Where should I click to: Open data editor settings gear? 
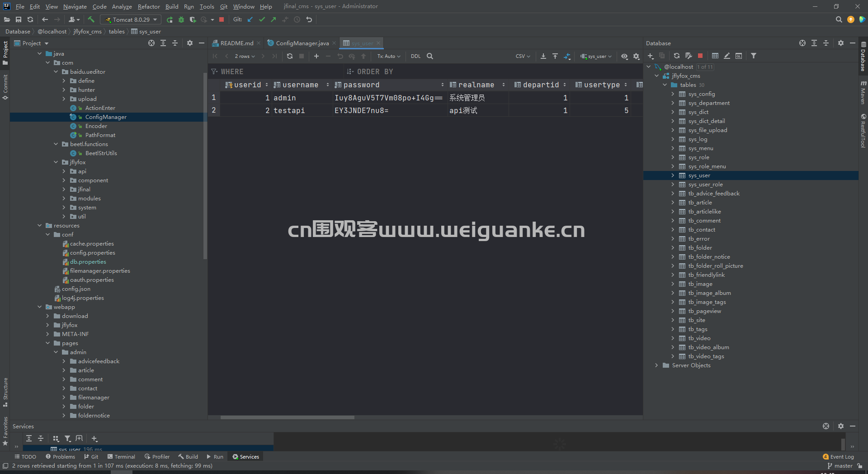(x=637, y=56)
